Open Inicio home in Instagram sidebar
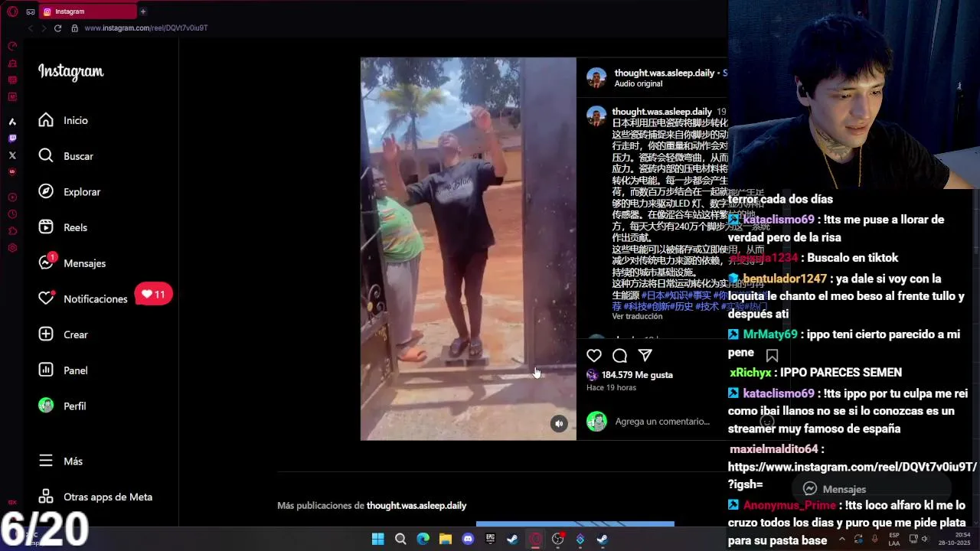 tap(64, 120)
